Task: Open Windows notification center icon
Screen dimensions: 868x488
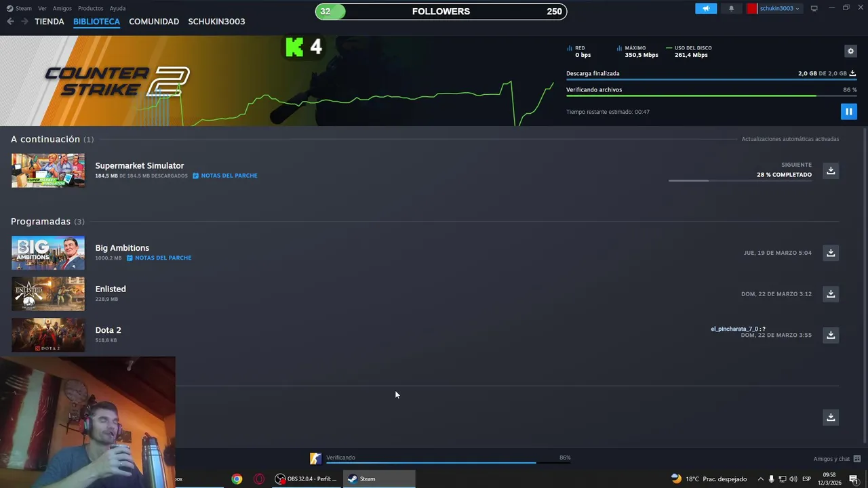Action: [x=854, y=479]
